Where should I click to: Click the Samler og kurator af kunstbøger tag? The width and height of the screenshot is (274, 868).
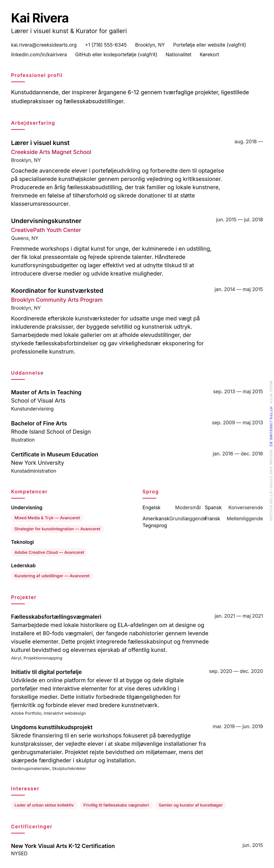(x=190, y=805)
